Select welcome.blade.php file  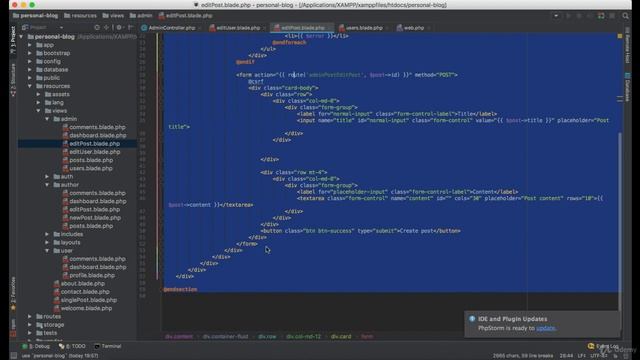pos(83,308)
